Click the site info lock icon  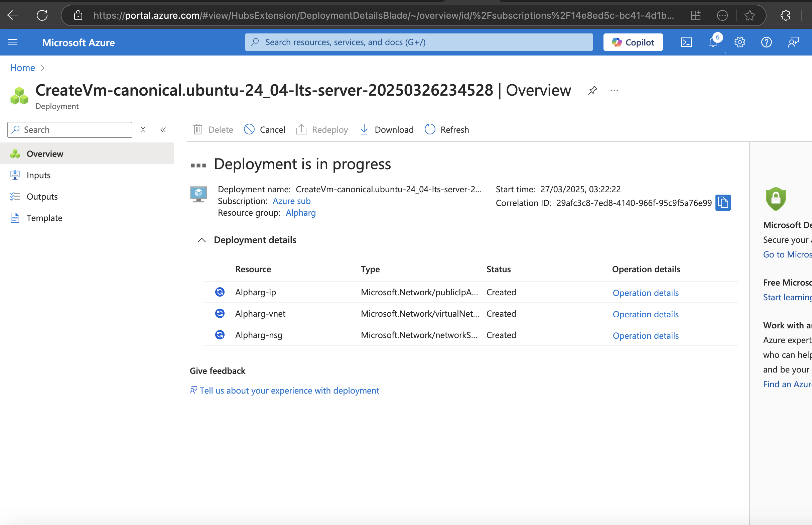(78, 15)
